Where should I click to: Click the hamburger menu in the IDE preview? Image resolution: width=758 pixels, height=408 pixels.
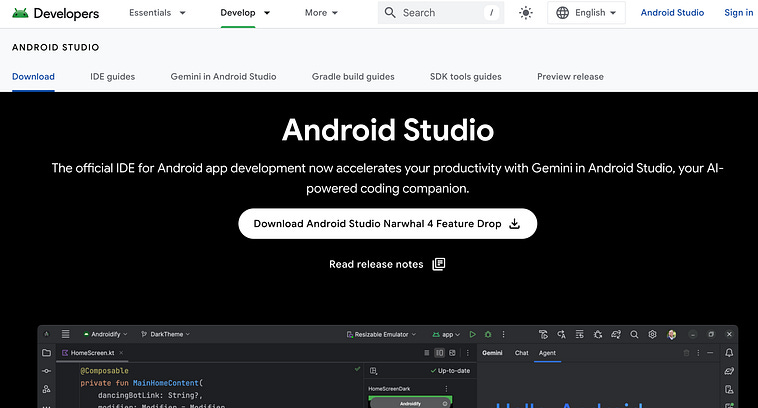pos(66,334)
